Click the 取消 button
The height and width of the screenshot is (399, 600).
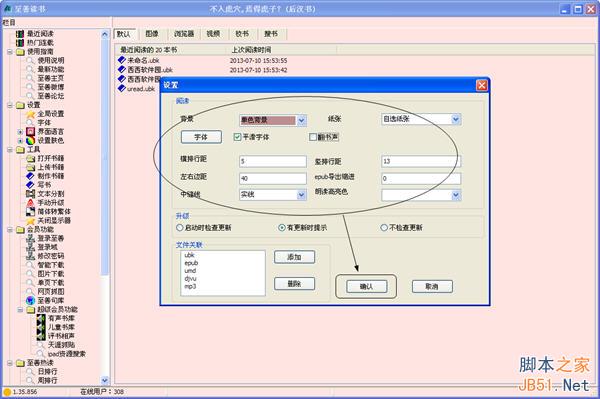[432, 287]
